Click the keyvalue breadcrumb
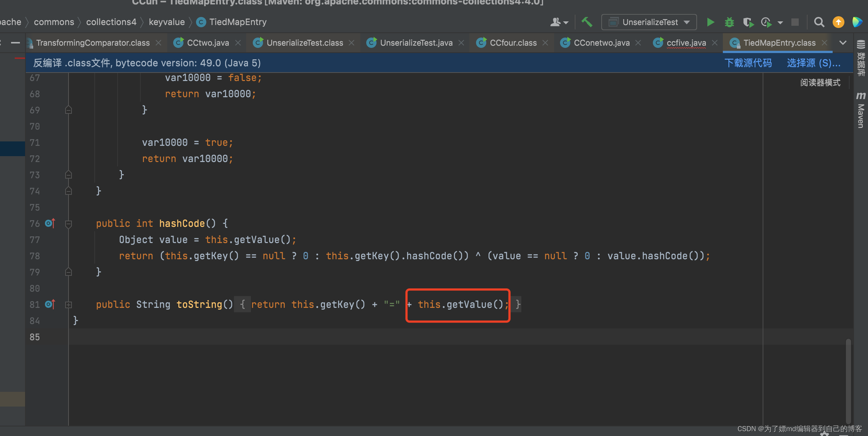This screenshot has width=868, height=436. [167, 22]
